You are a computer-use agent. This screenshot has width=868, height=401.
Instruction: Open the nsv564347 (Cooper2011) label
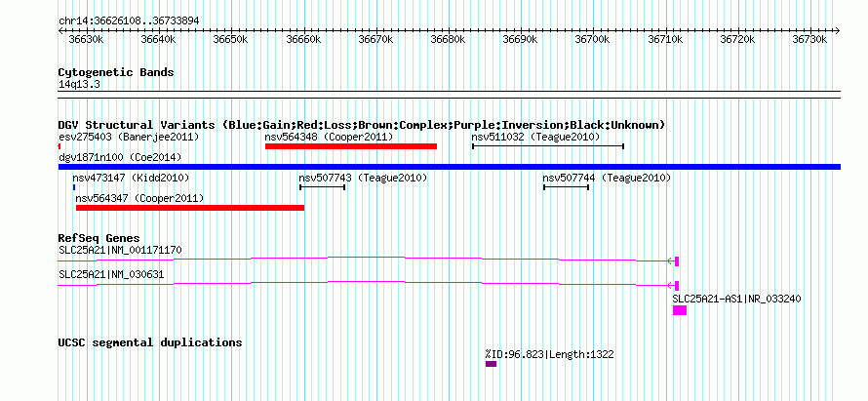coord(139,198)
